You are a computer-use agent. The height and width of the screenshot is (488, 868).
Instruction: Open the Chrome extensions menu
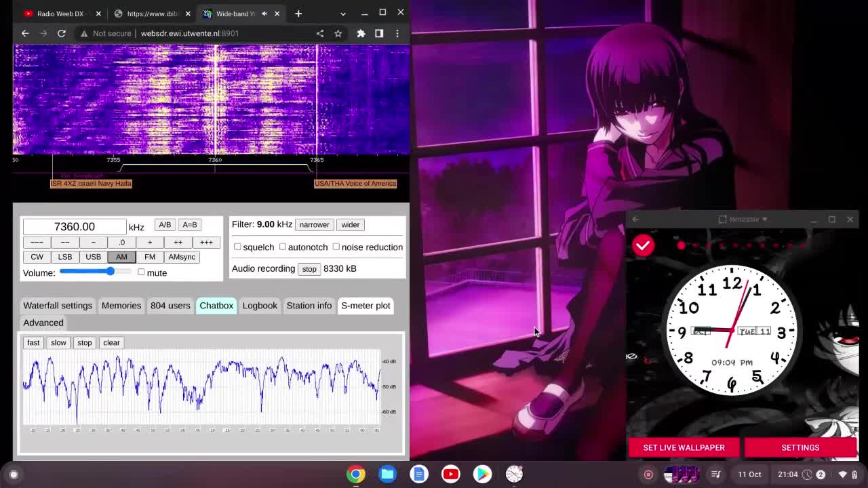361,33
